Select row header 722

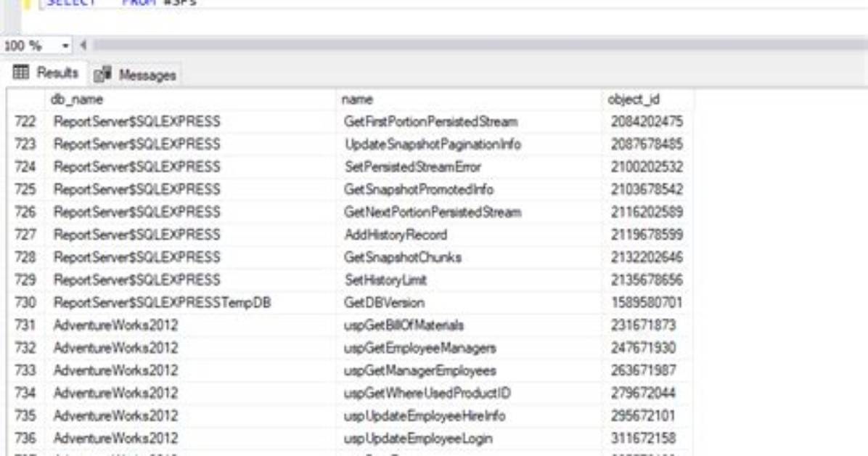(25, 121)
